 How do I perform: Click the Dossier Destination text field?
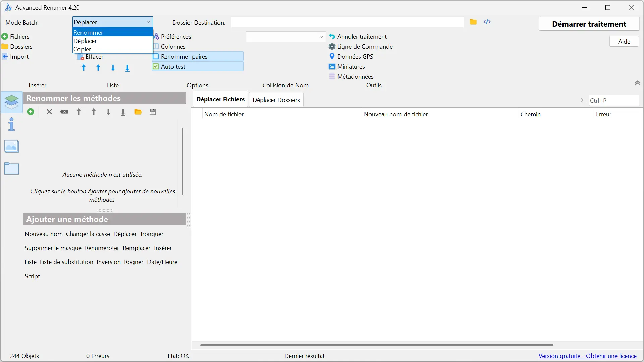(x=347, y=22)
